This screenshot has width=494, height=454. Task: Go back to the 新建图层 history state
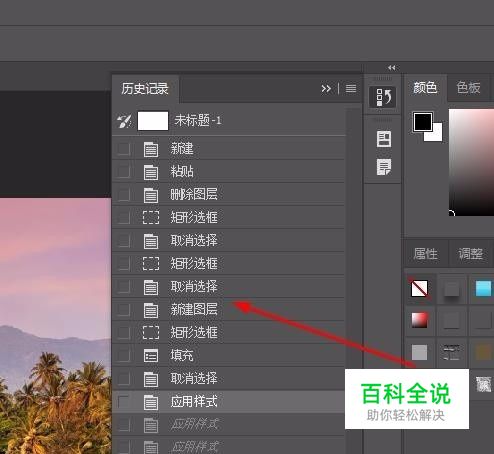tap(229, 310)
